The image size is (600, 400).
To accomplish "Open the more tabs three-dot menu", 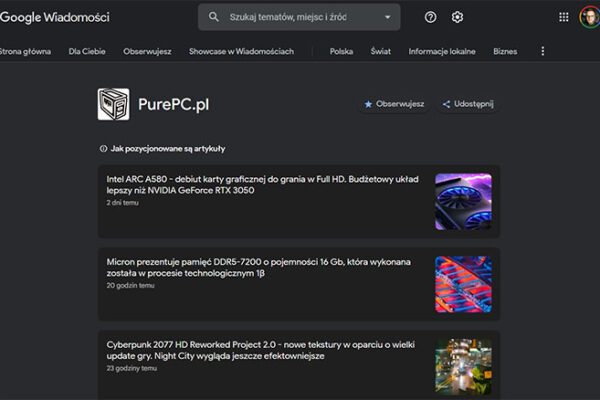I will [543, 51].
